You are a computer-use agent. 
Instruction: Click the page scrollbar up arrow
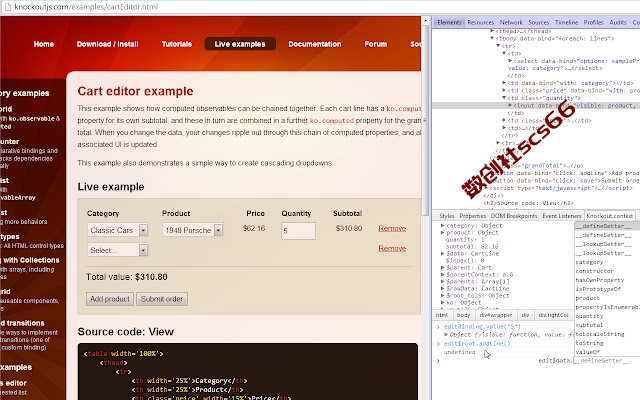tap(425, 21)
